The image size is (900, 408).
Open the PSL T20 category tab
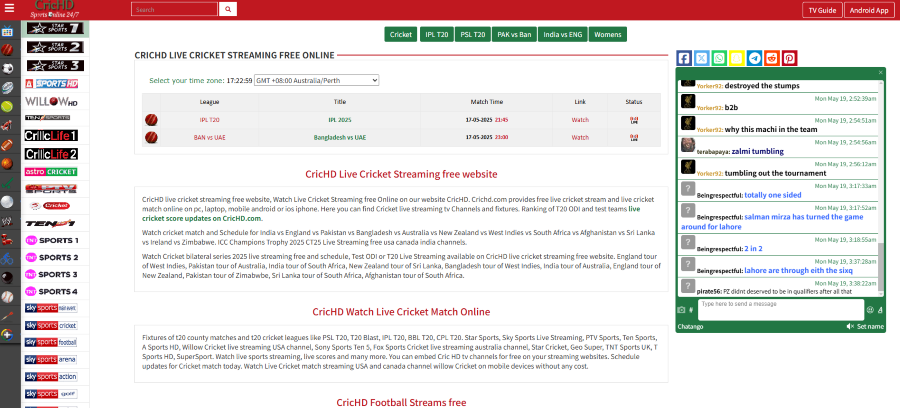click(x=473, y=34)
